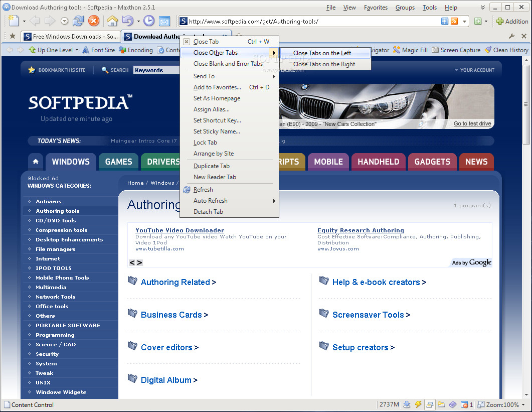Click the Full Screen toolbar icon

pos(164,21)
